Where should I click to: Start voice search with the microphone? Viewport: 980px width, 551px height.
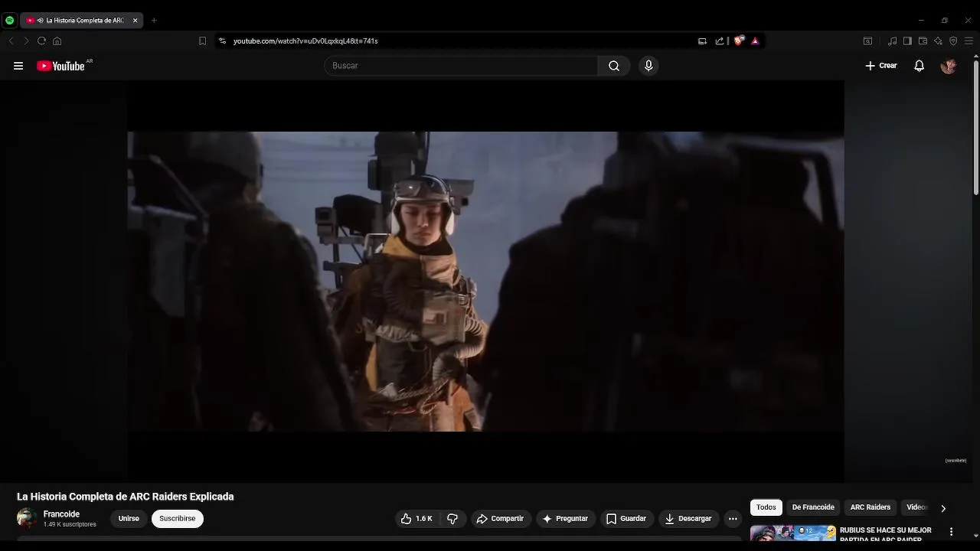coord(648,66)
